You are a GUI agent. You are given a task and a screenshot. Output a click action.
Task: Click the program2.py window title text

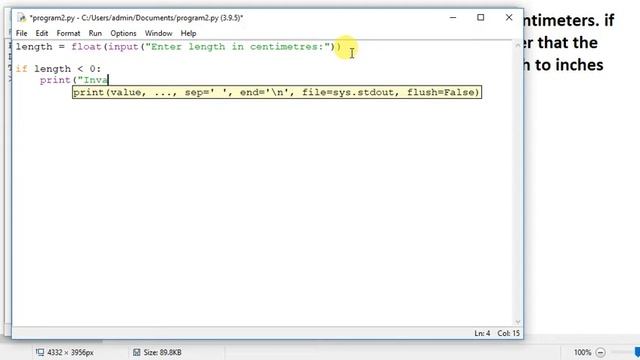pyautogui.click(x=136, y=18)
